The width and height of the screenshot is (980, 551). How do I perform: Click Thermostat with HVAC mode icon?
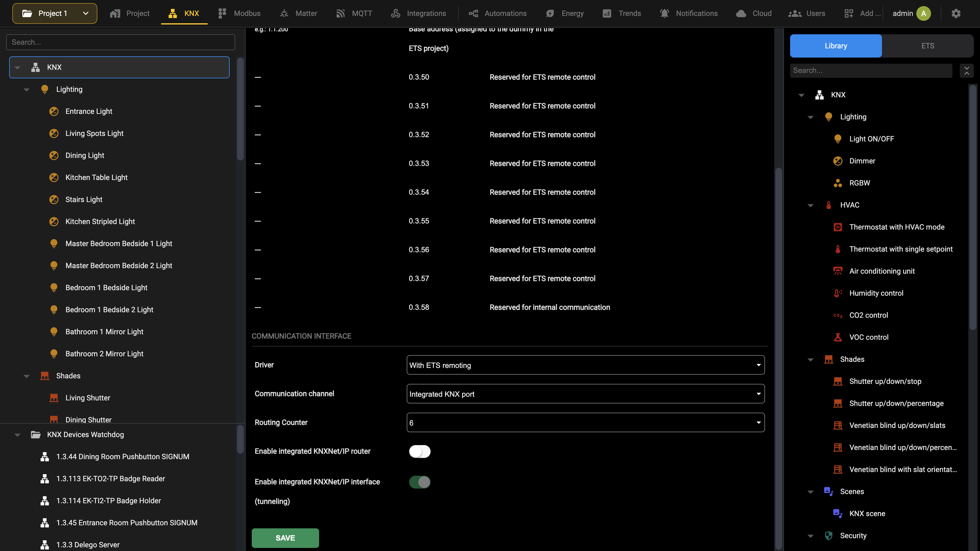click(x=838, y=227)
